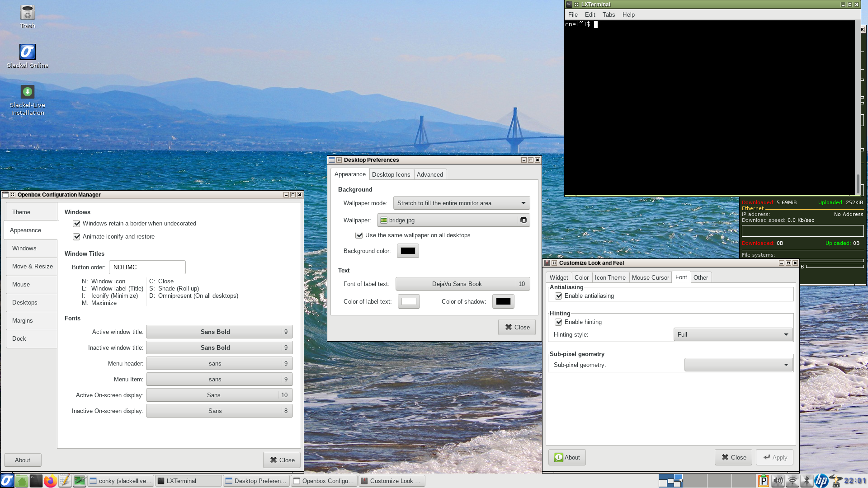The width and height of the screenshot is (868, 488).
Task: Choose font for Active window title
Action: coord(219,332)
